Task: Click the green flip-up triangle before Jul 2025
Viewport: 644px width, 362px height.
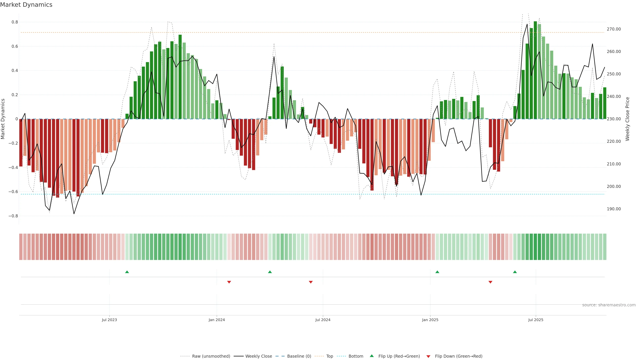Action: click(x=515, y=272)
